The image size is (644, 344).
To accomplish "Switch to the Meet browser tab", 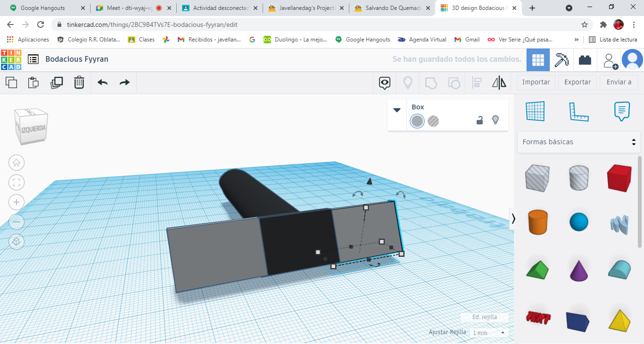I will 133,8.
